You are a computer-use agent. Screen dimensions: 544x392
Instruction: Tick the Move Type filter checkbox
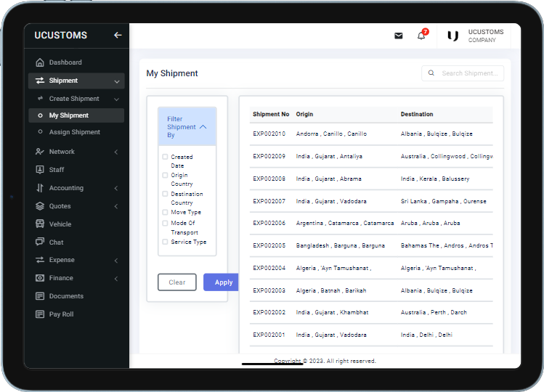(165, 212)
